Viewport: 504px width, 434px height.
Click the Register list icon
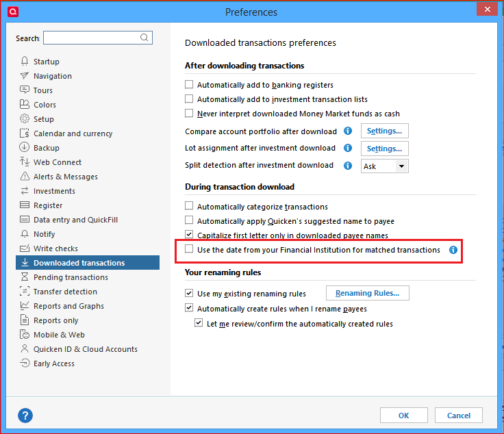(x=25, y=205)
